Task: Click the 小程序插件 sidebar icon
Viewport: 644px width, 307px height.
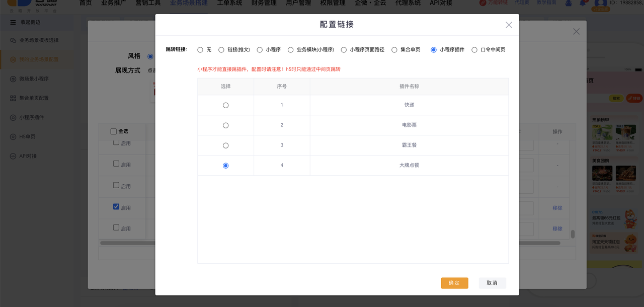Action: coord(13,117)
